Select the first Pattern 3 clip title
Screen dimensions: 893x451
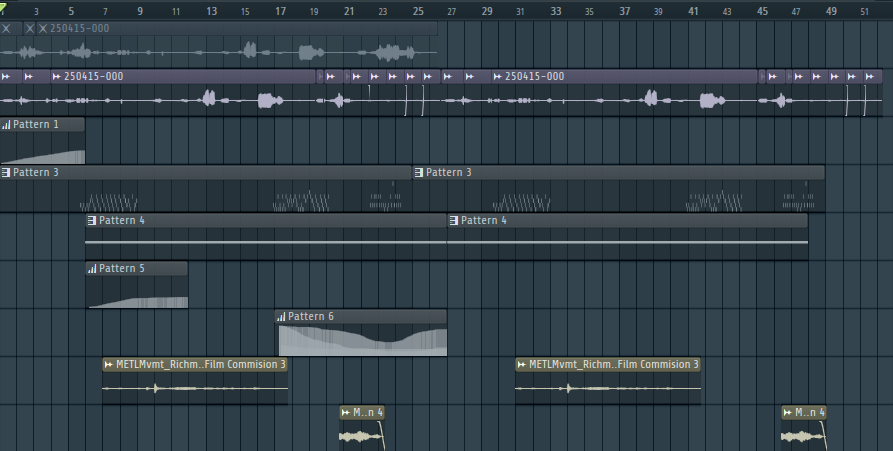click(36, 172)
